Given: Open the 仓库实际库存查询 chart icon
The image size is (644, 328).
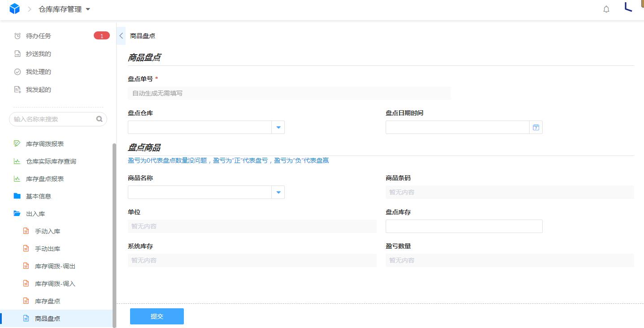Looking at the screenshot, I should pos(17,161).
